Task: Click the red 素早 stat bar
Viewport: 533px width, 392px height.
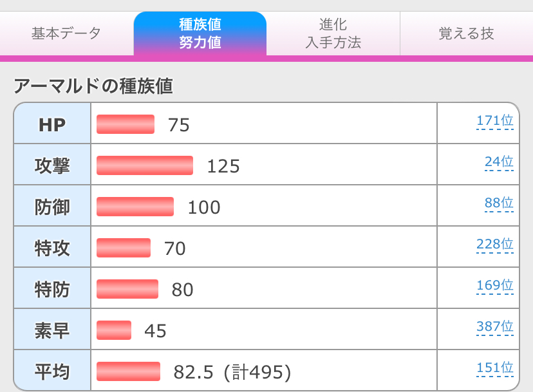Action: point(114,330)
